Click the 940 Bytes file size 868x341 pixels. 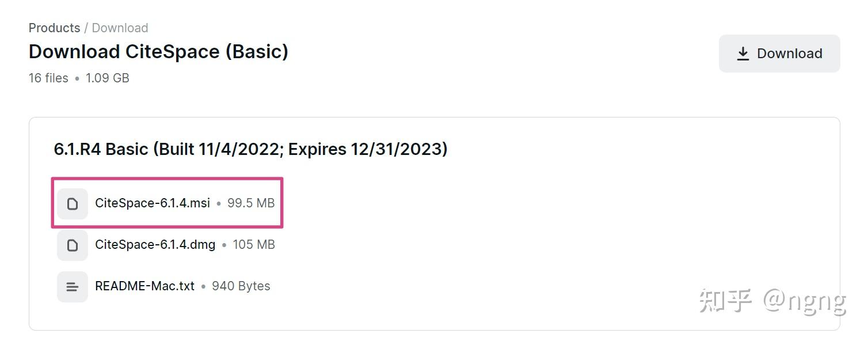[x=241, y=286]
